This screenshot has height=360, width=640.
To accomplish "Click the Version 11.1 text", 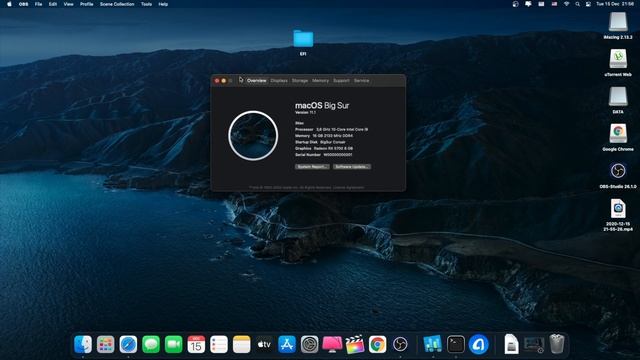I will point(305,112).
